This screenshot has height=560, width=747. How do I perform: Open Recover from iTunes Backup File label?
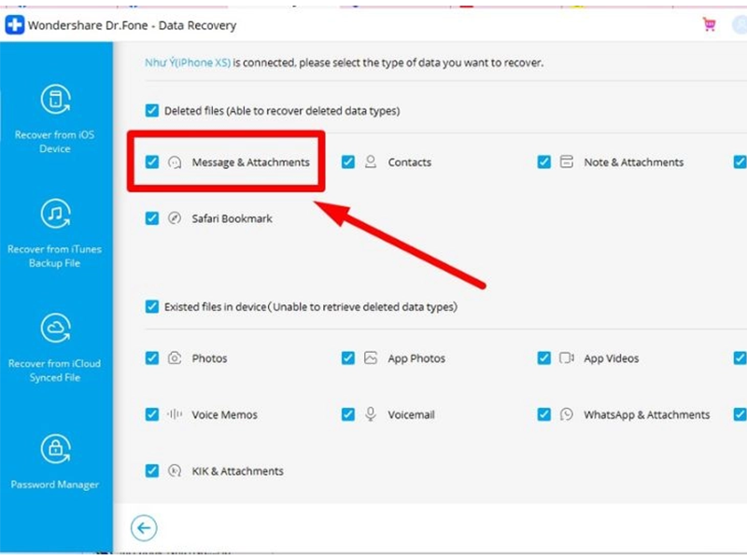pyautogui.click(x=55, y=256)
